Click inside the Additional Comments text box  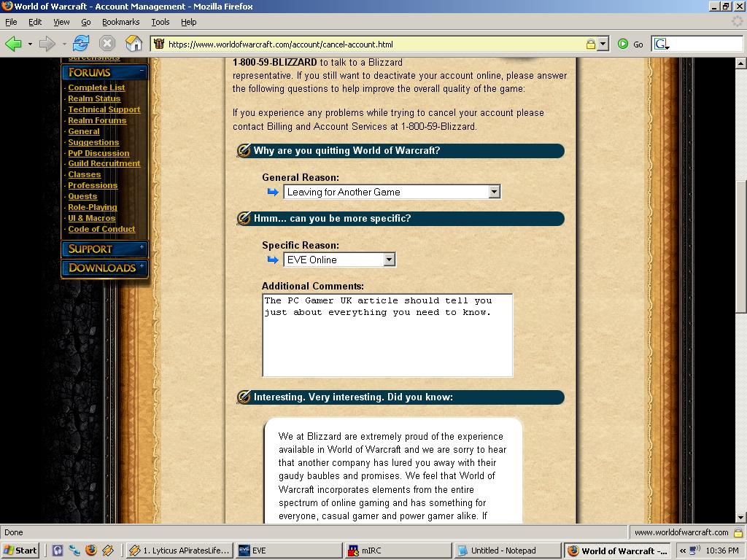[387, 335]
